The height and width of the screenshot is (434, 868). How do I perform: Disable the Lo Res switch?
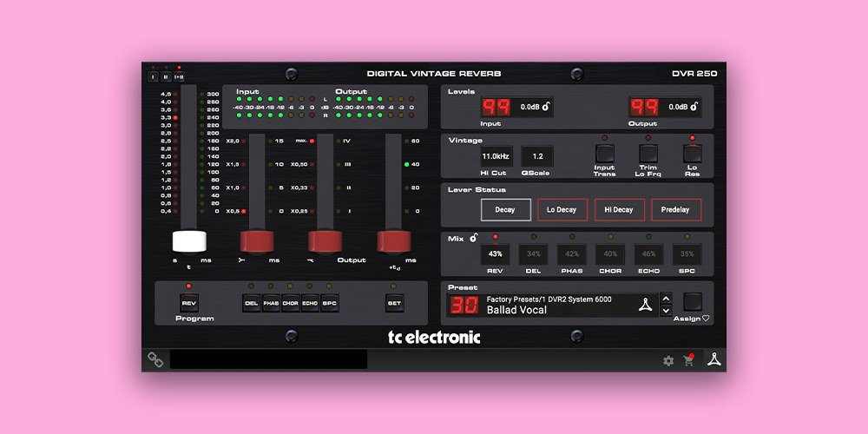tap(692, 155)
